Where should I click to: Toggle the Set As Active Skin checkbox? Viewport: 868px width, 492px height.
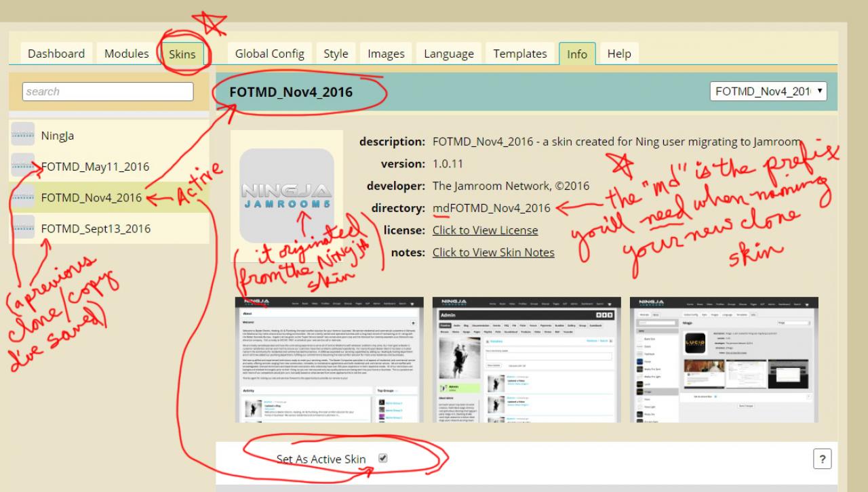(382, 459)
